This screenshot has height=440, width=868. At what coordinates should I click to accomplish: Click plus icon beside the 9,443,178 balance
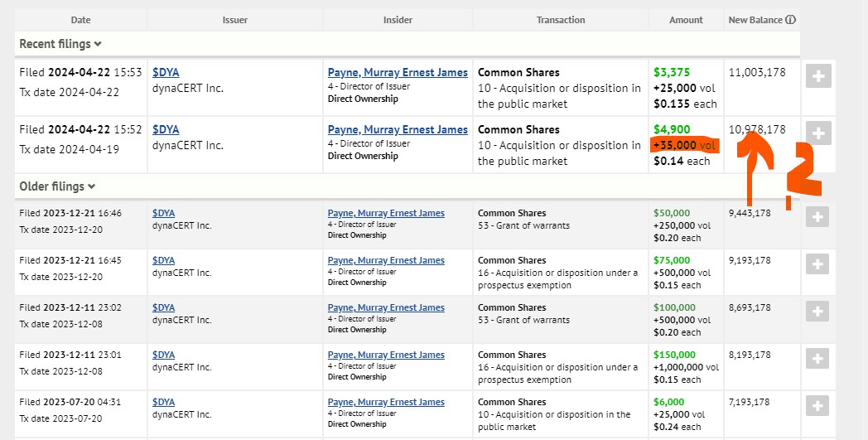pos(817,217)
